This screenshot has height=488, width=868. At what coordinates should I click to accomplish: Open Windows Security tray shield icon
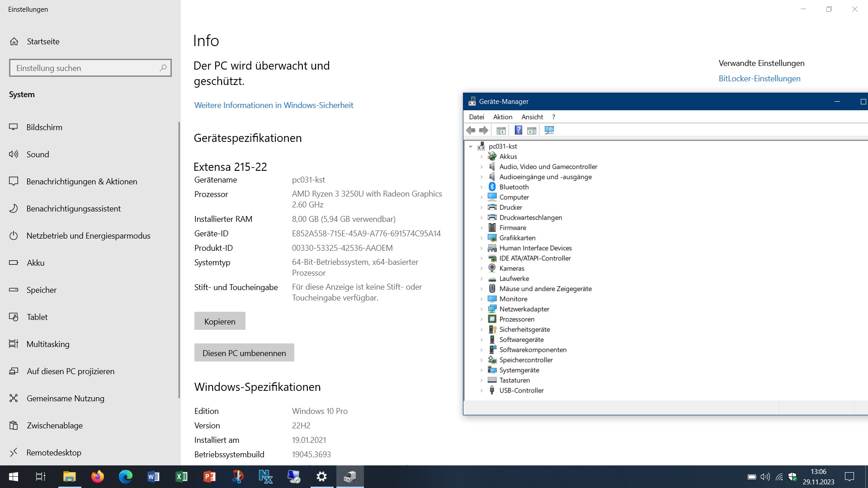tap(793, 477)
